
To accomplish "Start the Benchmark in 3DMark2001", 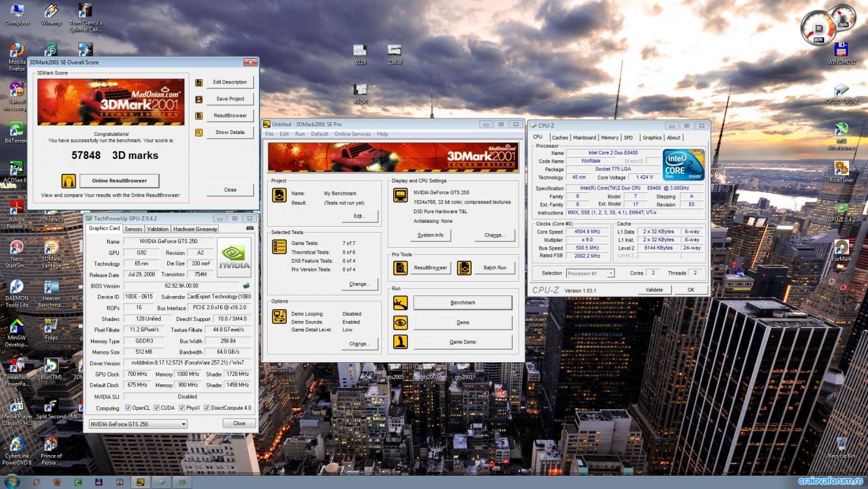I will 462,303.
